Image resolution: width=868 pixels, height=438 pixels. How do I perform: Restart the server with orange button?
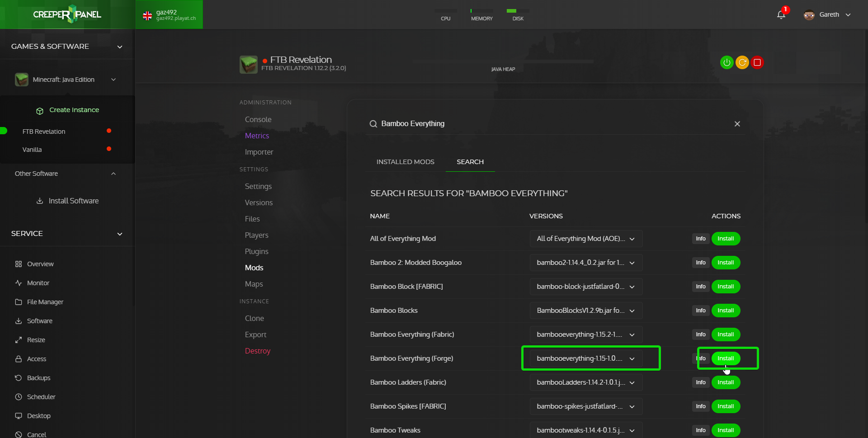coord(742,62)
